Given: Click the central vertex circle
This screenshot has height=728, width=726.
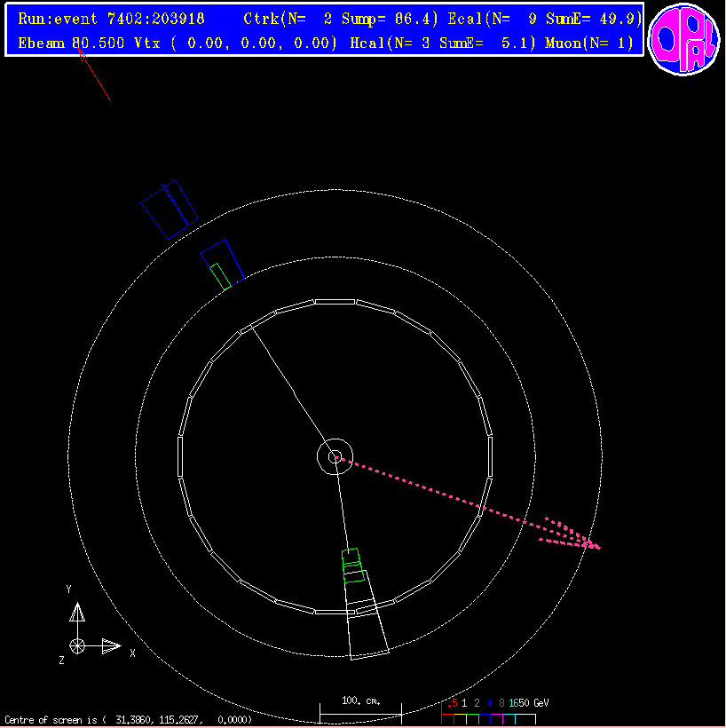Looking at the screenshot, I should pos(335,457).
